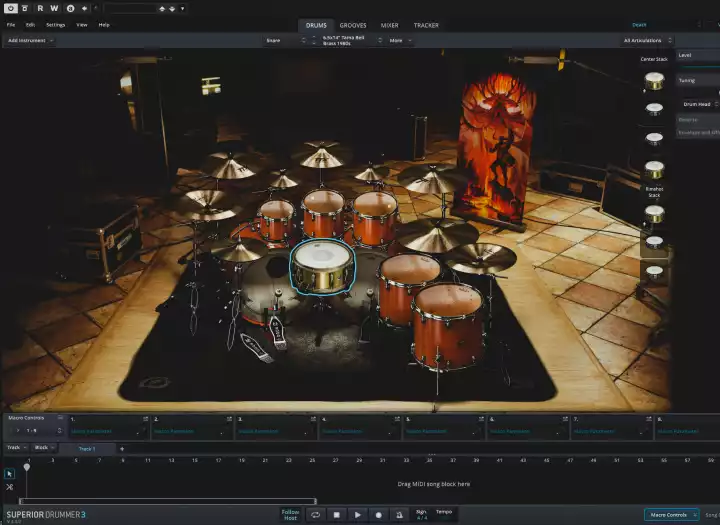Viewport: 720px width, 525px height.
Task: Add a new track with plus button
Action: click(x=122, y=449)
